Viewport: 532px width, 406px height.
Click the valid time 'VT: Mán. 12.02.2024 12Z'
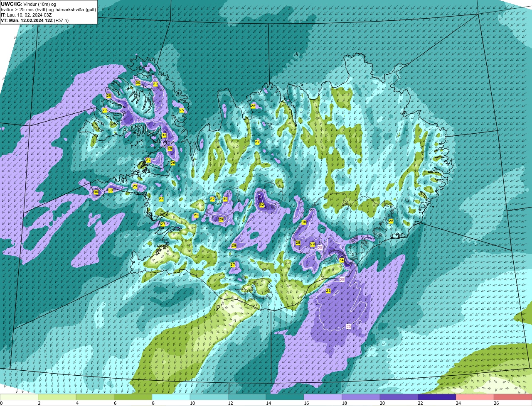tap(27, 20)
